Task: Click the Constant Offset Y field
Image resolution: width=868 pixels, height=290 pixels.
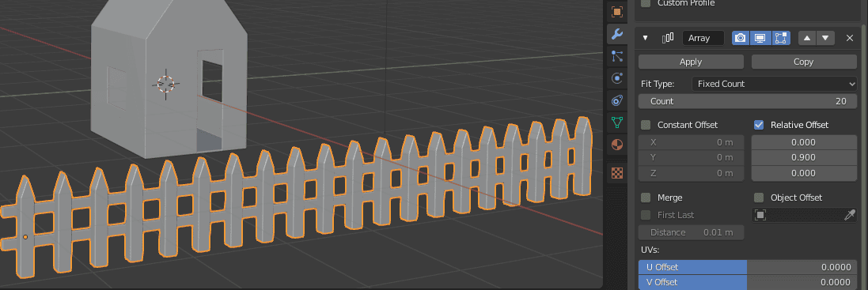Action: coord(691,157)
